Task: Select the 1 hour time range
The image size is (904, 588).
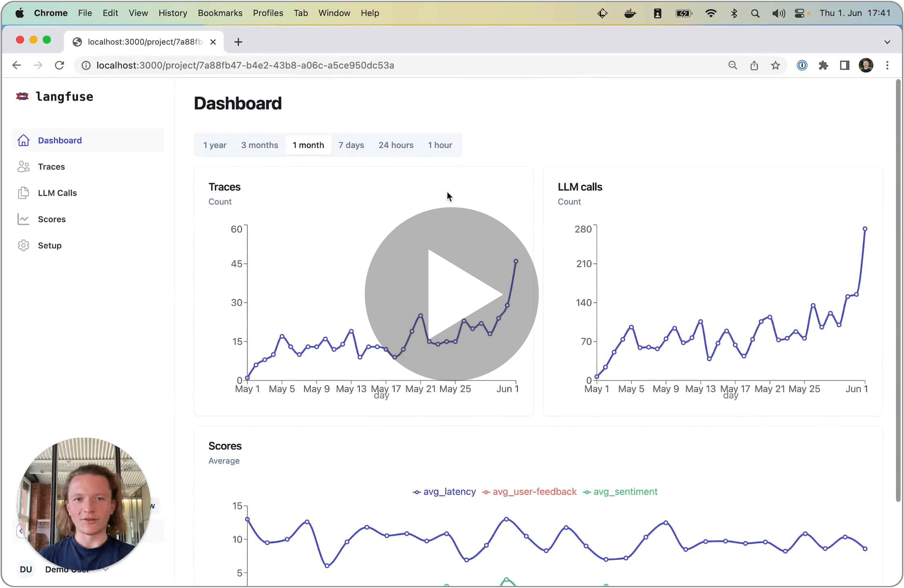Action: pyautogui.click(x=440, y=145)
